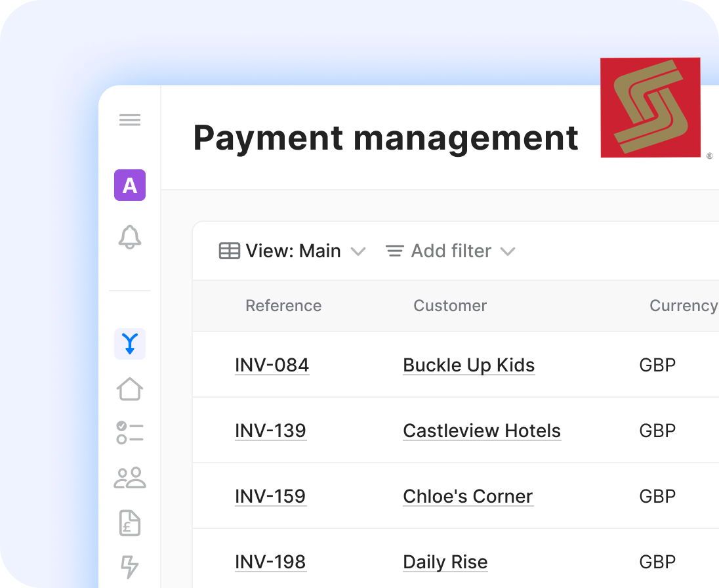The width and height of the screenshot is (719, 588).
Task: Open invoice INV-084
Action: pos(272,365)
